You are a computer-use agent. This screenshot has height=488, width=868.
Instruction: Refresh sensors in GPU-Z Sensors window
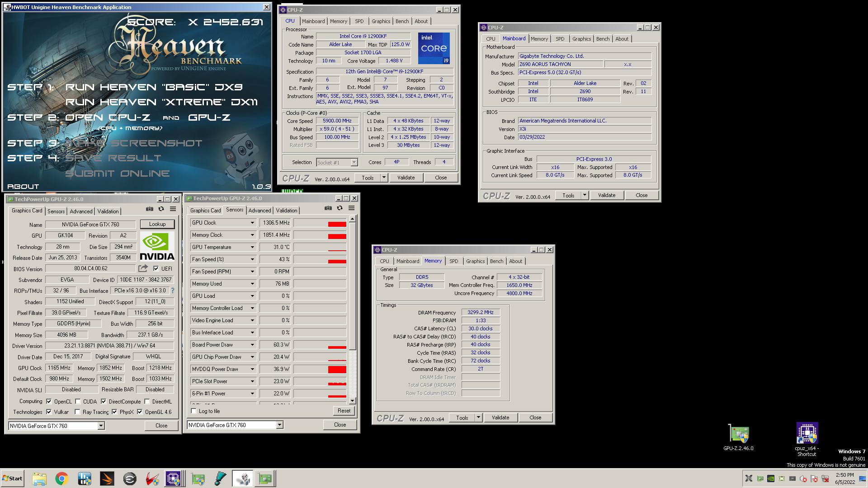pyautogui.click(x=340, y=208)
